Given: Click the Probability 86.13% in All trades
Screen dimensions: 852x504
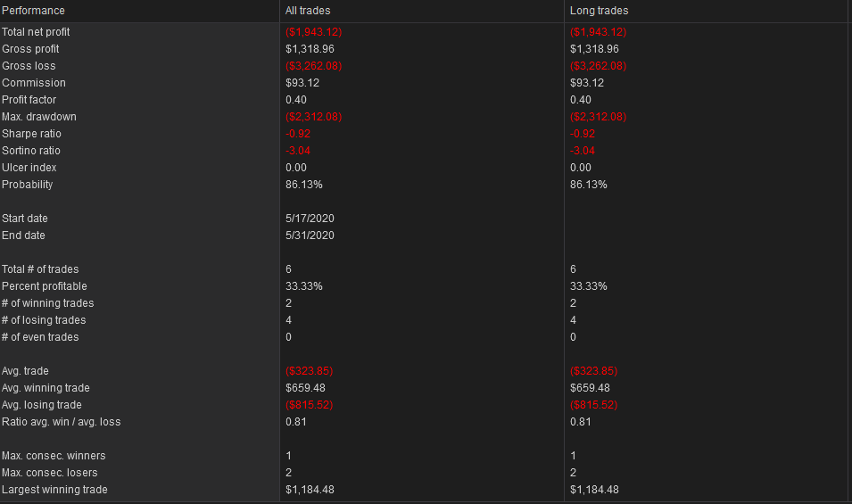Looking at the screenshot, I should click(303, 185).
